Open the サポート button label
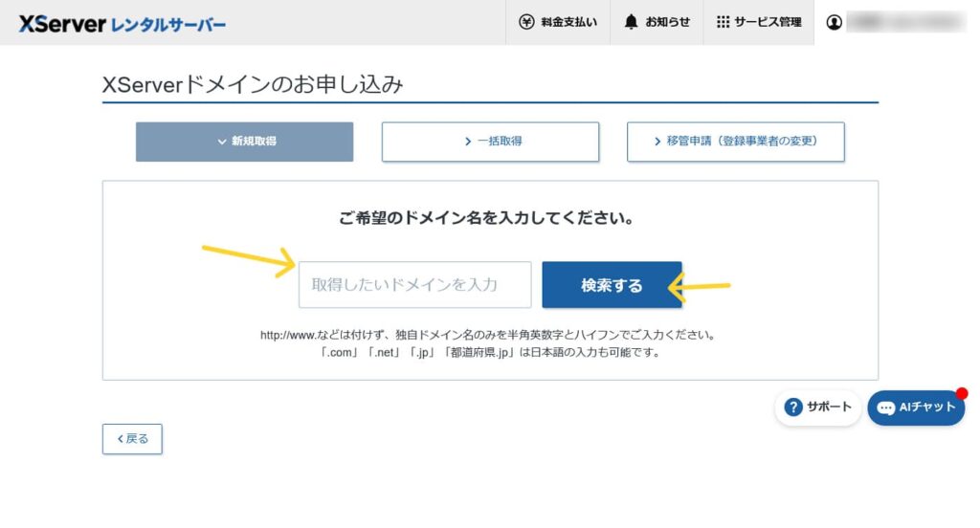The width and height of the screenshot is (980, 528). coord(829,407)
